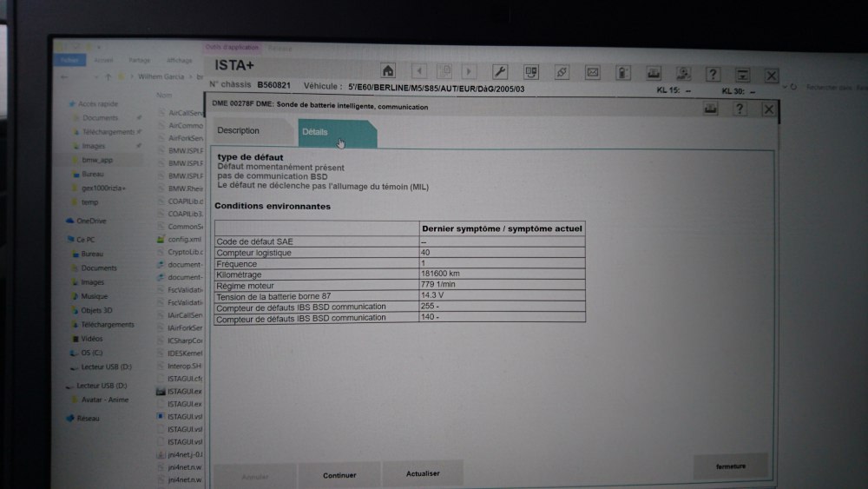Click the question mark help icon in the ISTA+ toolbar
Image resolution: width=868 pixels, height=489 pixels.
tap(713, 74)
